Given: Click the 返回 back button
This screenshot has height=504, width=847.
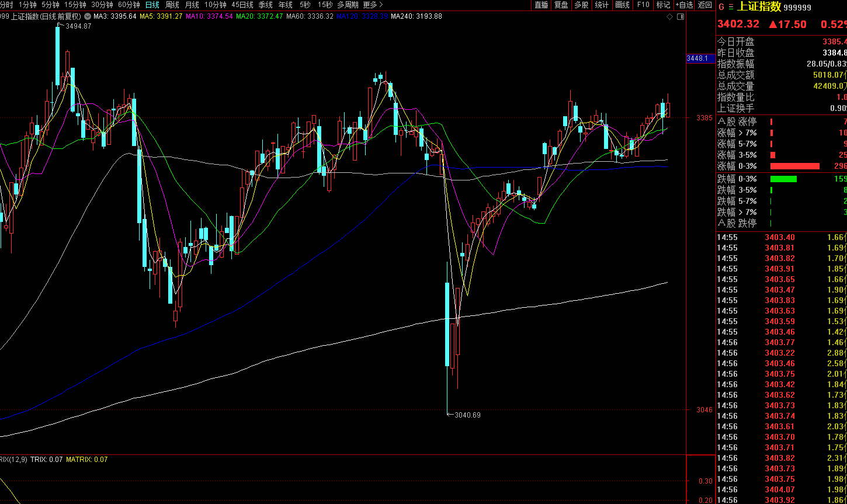Looking at the screenshot, I should click(705, 5).
